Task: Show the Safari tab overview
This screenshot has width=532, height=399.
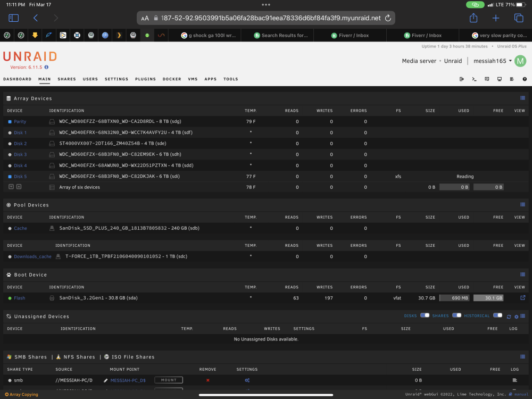Action: click(x=518, y=18)
